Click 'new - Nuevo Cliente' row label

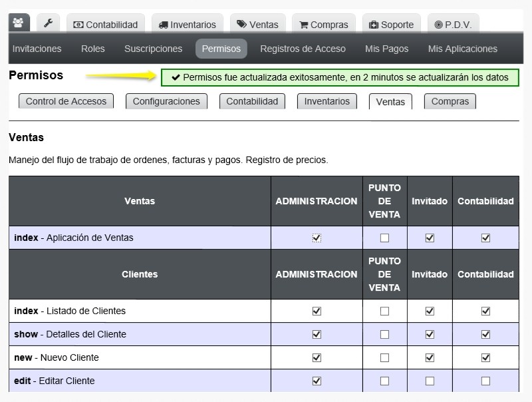[x=57, y=357]
